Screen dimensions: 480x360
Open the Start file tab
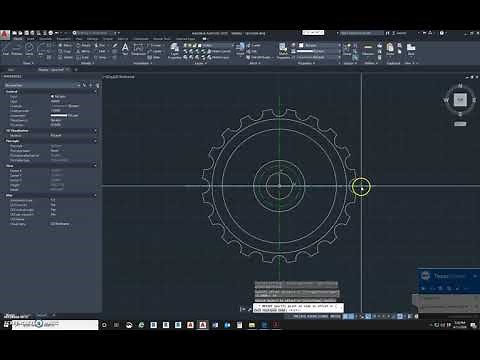11,70
